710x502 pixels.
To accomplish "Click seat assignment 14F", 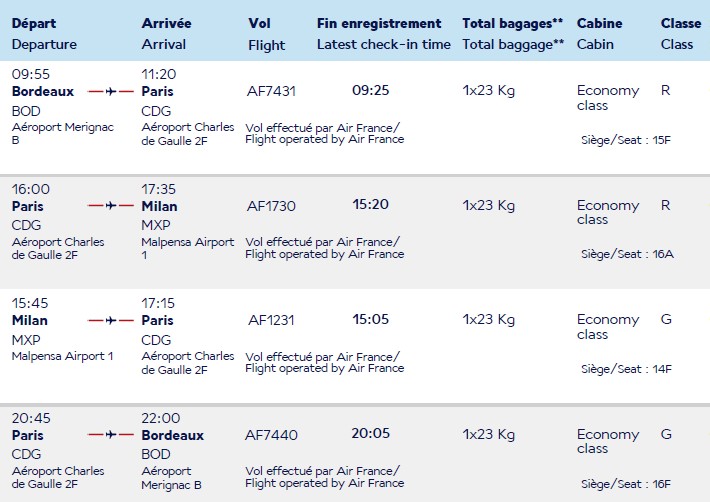I will tap(661, 369).
